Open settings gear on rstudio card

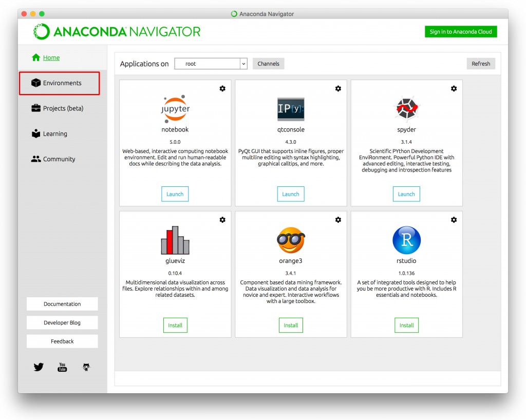(454, 220)
